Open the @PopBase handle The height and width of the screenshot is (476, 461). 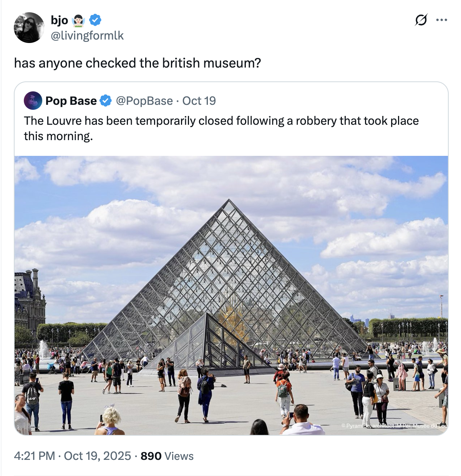tap(144, 101)
